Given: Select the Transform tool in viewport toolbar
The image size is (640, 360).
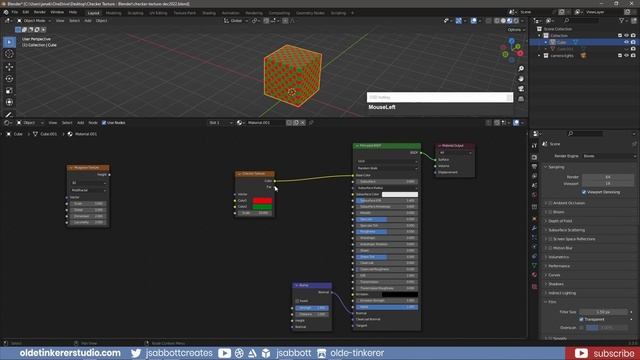Looking at the screenshot, I should coord(9,102).
